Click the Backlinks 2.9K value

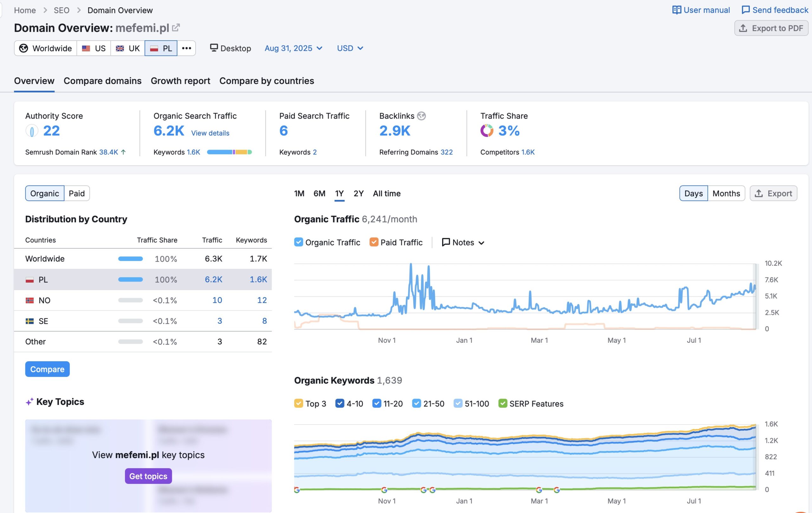coord(395,131)
